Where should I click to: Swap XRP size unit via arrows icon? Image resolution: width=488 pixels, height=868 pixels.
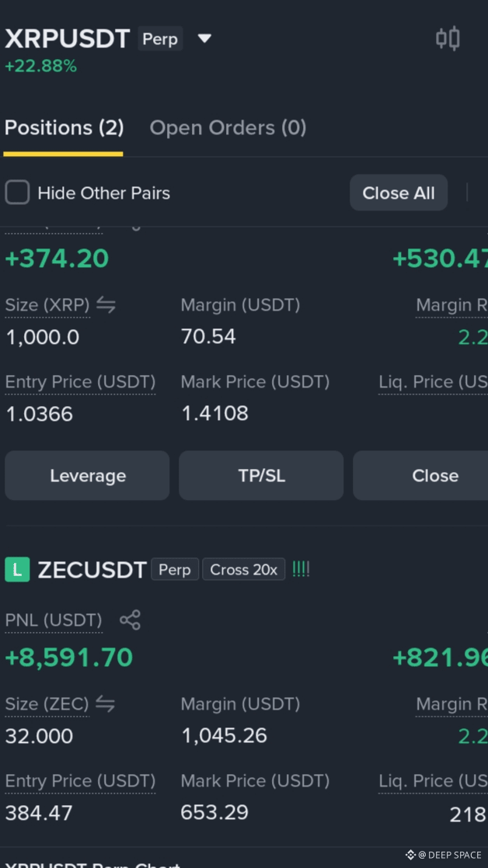pyautogui.click(x=105, y=304)
